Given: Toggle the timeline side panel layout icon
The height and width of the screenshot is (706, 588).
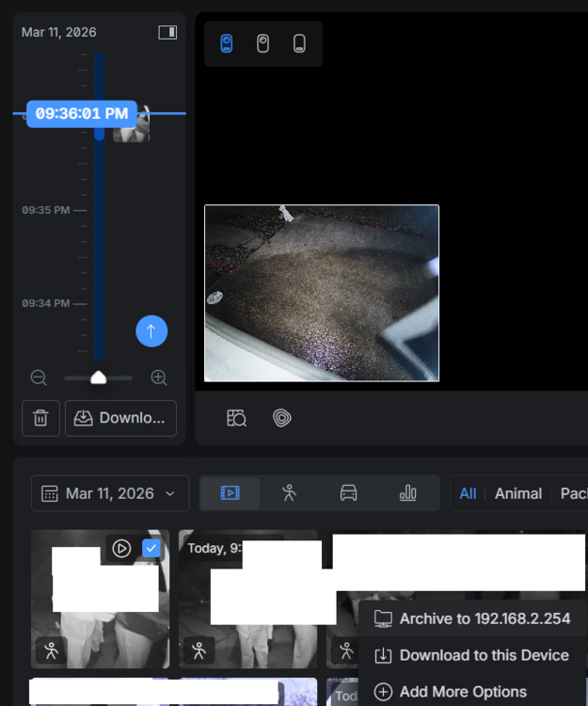Looking at the screenshot, I should [167, 32].
